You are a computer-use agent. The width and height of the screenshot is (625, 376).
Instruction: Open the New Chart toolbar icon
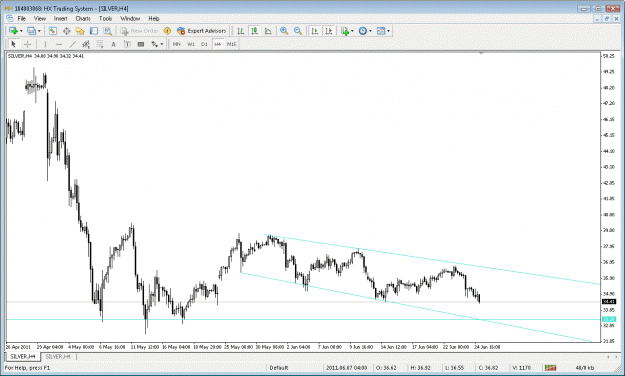[x=13, y=31]
